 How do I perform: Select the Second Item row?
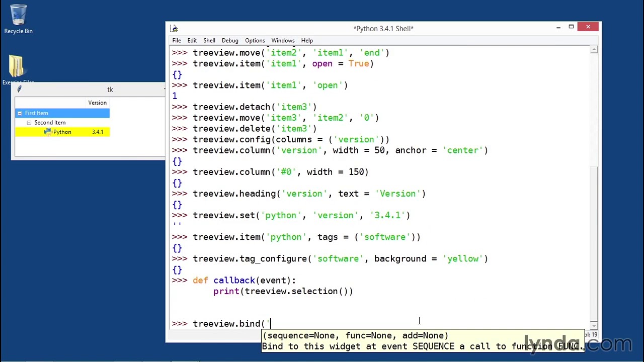point(62,123)
